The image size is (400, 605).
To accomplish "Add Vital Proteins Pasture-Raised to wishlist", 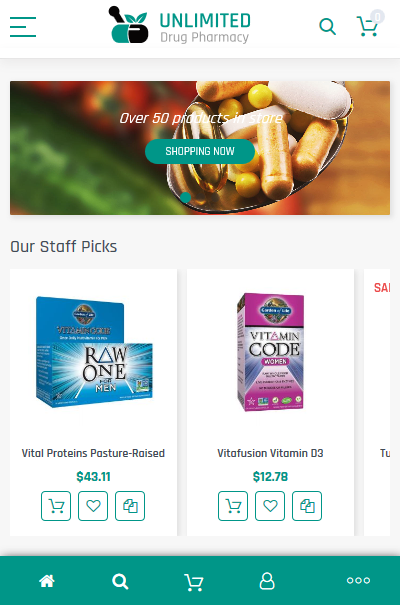I will pyautogui.click(x=93, y=506).
